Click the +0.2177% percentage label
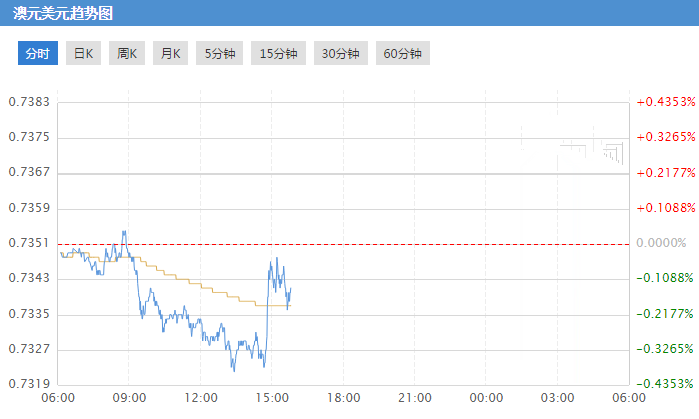 tap(665, 173)
